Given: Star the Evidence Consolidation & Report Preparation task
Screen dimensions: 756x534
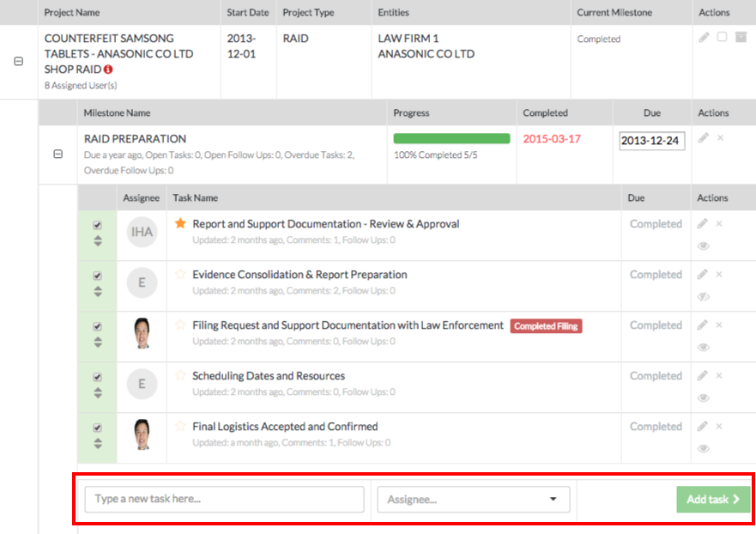Looking at the screenshot, I should 180,274.
